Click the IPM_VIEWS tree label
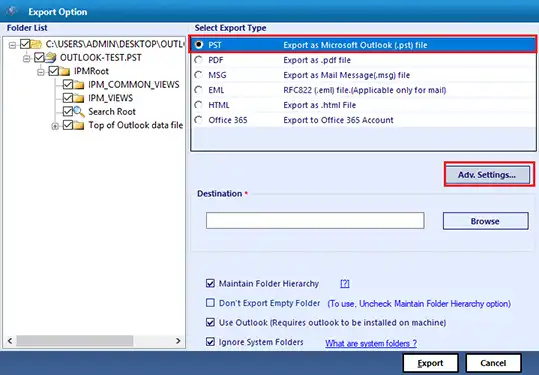539x375 pixels. click(x=110, y=98)
